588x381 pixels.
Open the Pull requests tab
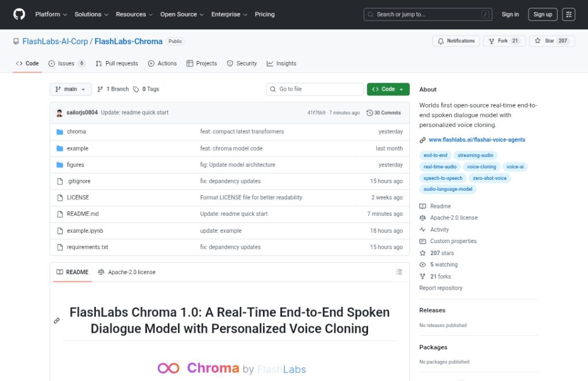(117, 63)
